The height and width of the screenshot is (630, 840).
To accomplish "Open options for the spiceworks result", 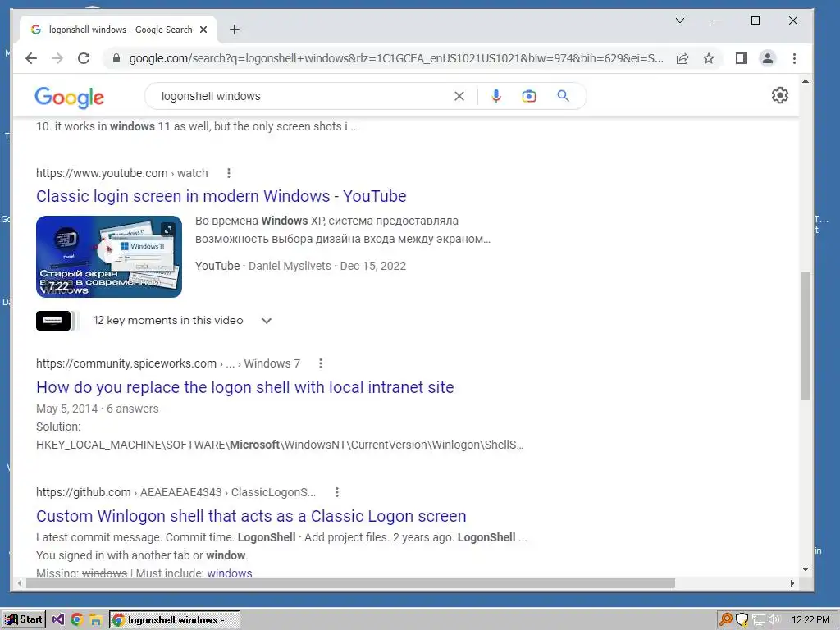I will pyautogui.click(x=321, y=363).
